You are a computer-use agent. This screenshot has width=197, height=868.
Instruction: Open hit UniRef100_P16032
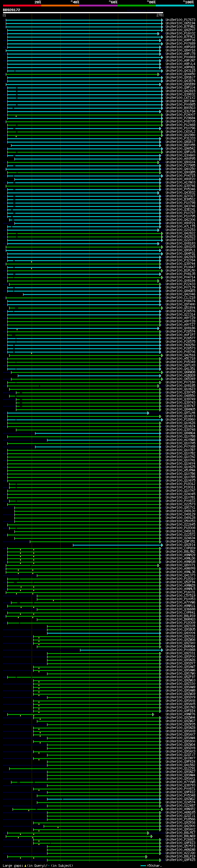[180, 33]
